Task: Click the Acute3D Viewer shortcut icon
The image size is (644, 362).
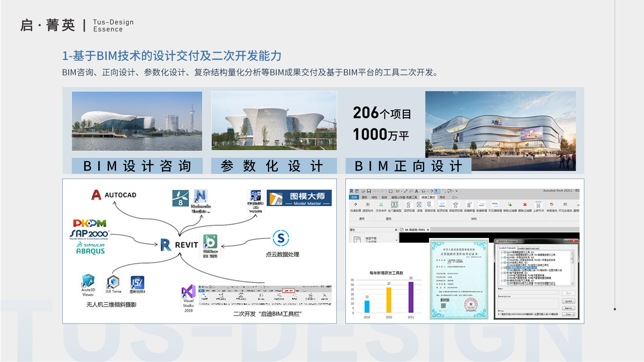Action: point(88,281)
